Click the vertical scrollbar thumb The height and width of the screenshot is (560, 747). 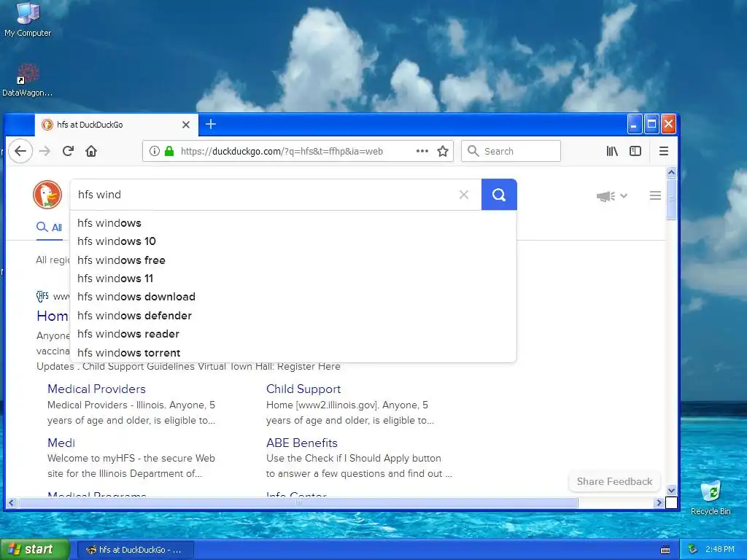tap(672, 199)
